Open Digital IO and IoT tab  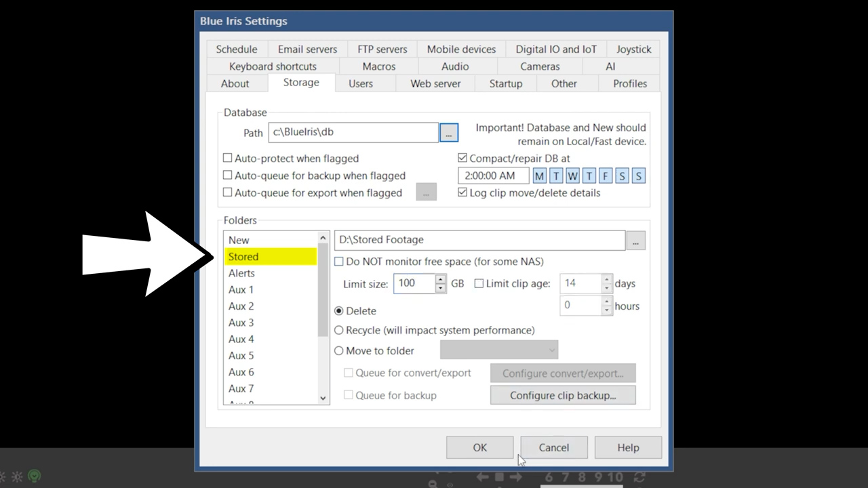tap(556, 49)
